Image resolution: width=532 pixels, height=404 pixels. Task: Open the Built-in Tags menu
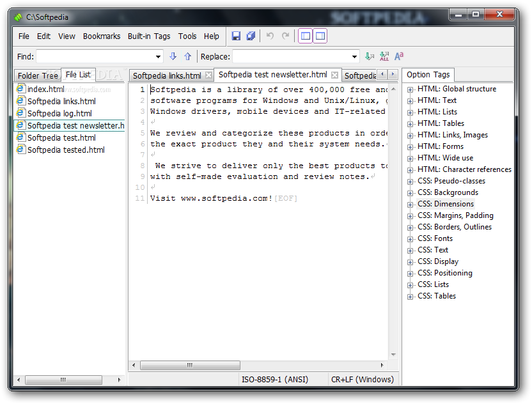click(x=149, y=36)
